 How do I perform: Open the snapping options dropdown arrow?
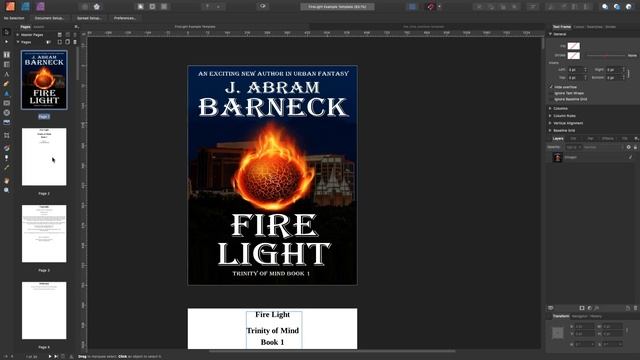[440, 7]
